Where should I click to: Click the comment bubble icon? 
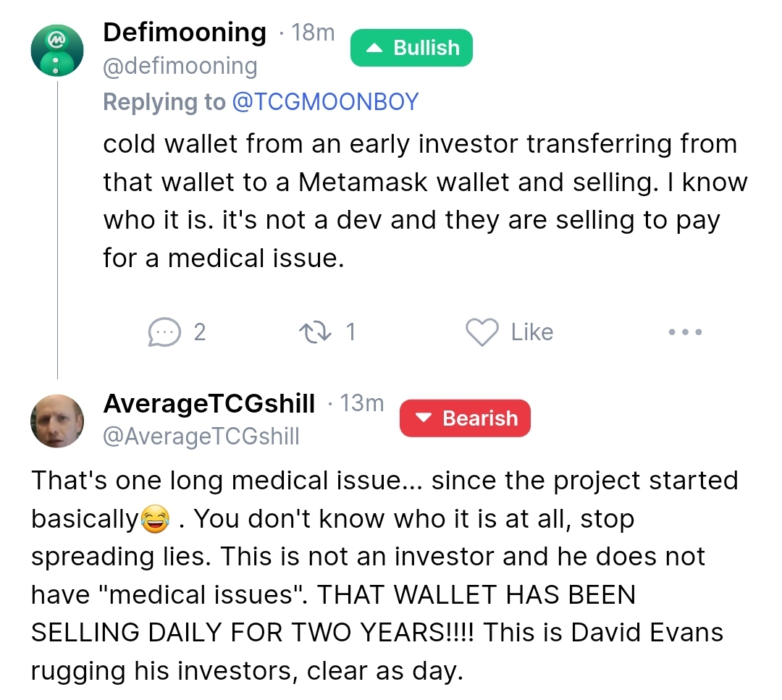[x=164, y=332]
